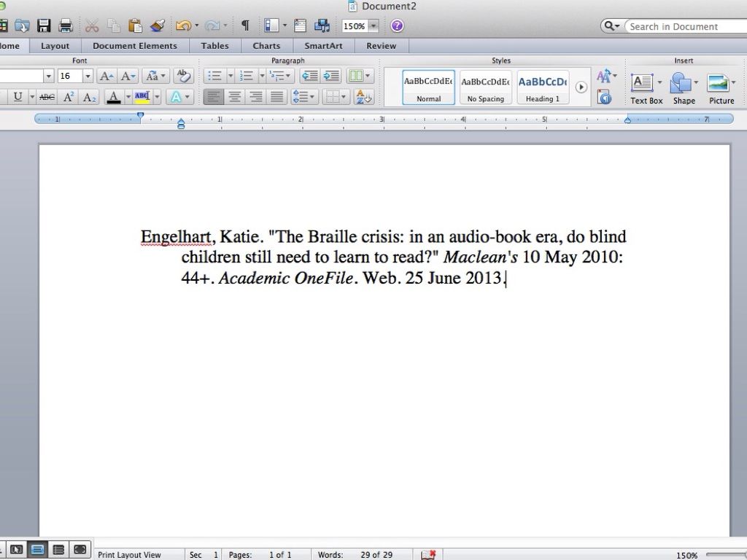Image resolution: width=747 pixels, height=560 pixels.
Task: Click the font color swatch (A)
Action: [x=113, y=96]
